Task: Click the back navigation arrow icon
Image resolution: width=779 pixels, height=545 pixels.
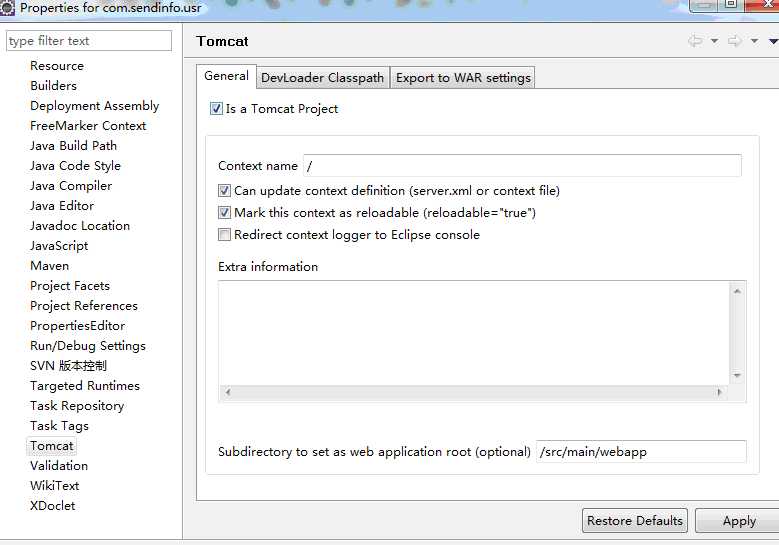Action: coord(695,41)
